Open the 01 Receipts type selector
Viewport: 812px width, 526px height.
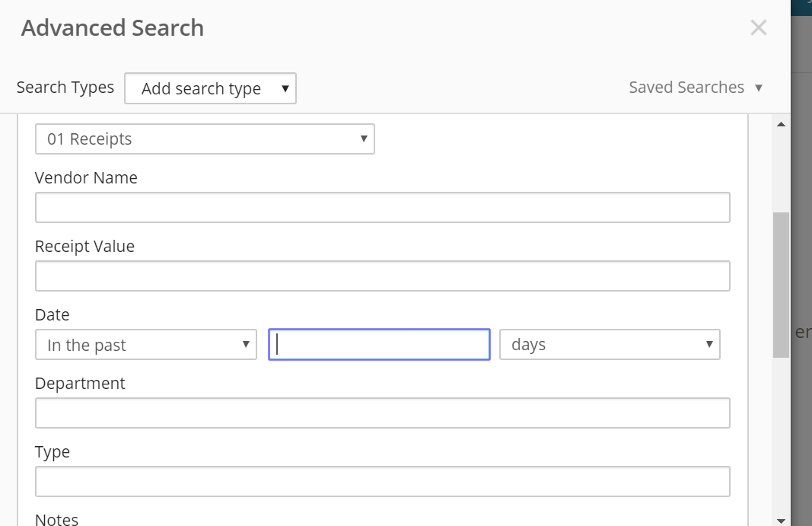(205, 139)
